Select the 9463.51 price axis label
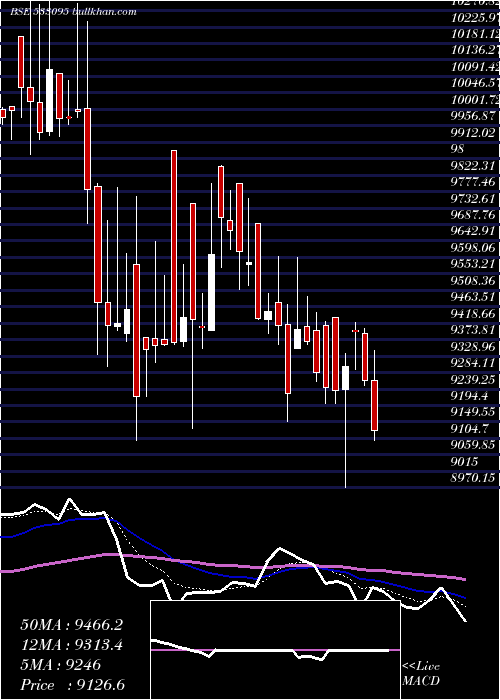The image size is (500, 700). click(x=474, y=298)
